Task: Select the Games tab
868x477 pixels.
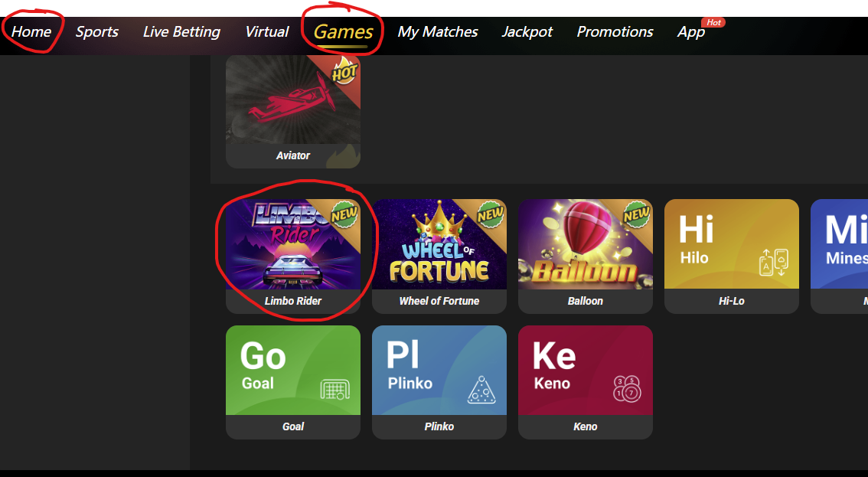Action: (x=343, y=31)
